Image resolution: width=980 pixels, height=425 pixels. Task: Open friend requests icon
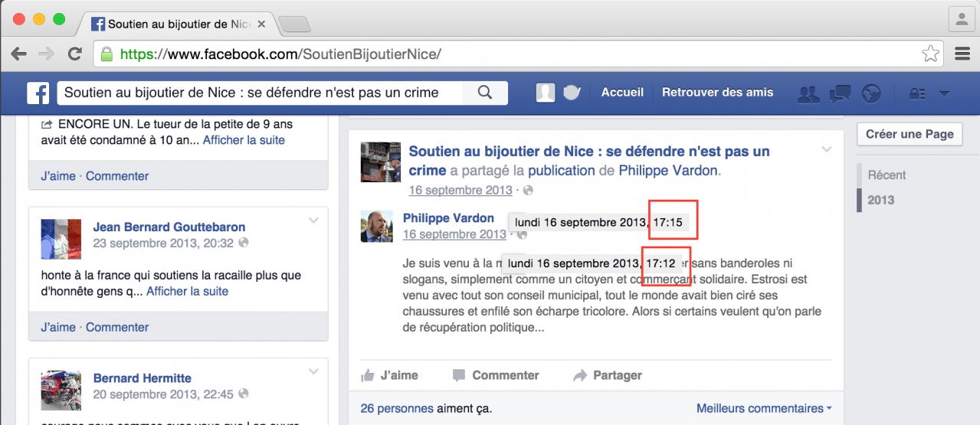(808, 93)
